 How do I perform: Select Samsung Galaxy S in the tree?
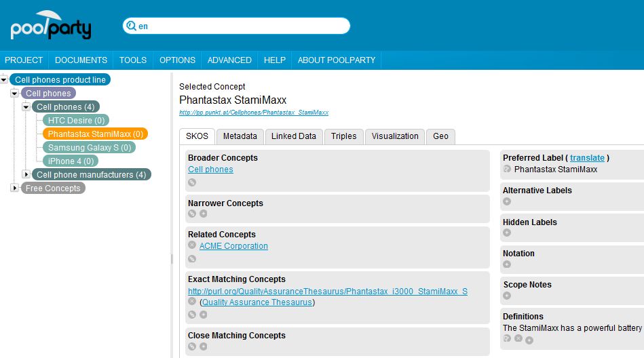coord(89,147)
